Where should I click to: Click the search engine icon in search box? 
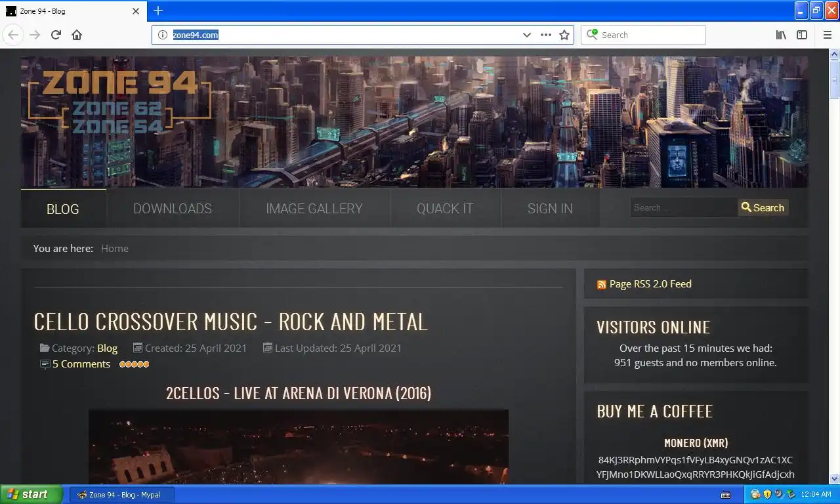click(592, 34)
